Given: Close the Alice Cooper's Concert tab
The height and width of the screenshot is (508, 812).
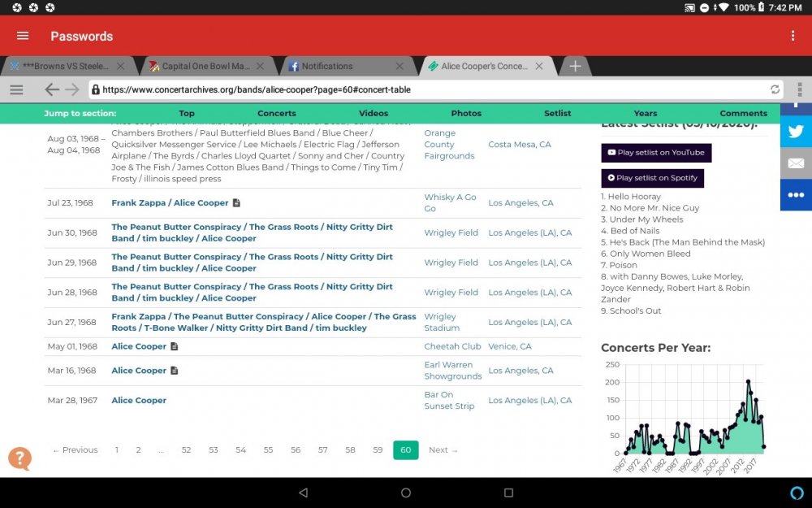Looking at the screenshot, I should (x=539, y=67).
